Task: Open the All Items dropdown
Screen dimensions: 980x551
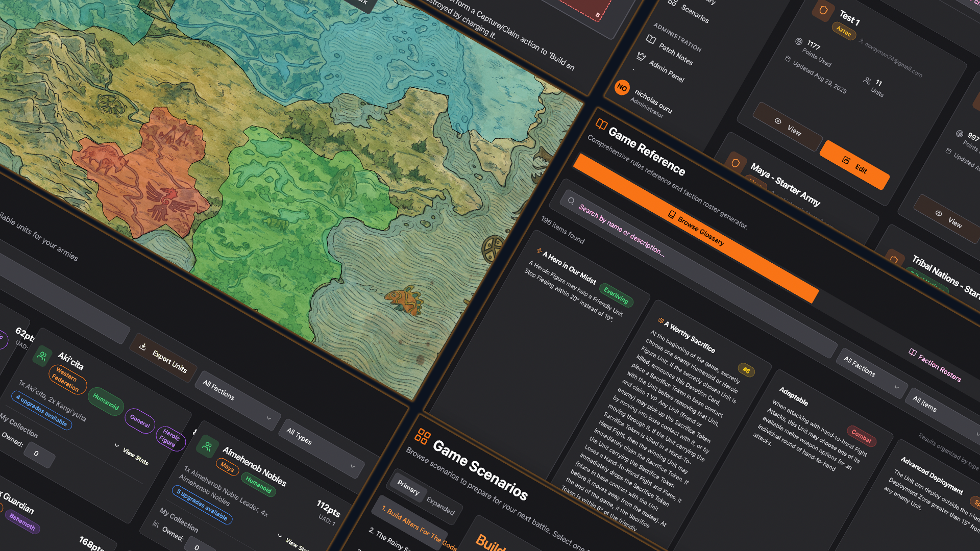Action: pos(945,412)
